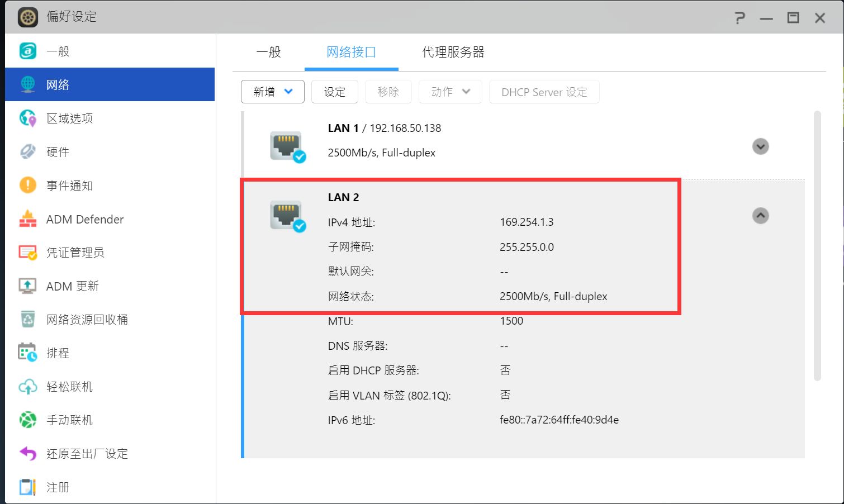The image size is (844, 504).
Task: Click the DNS 服务器 label
Action: pyautogui.click(x=358, y=346)
